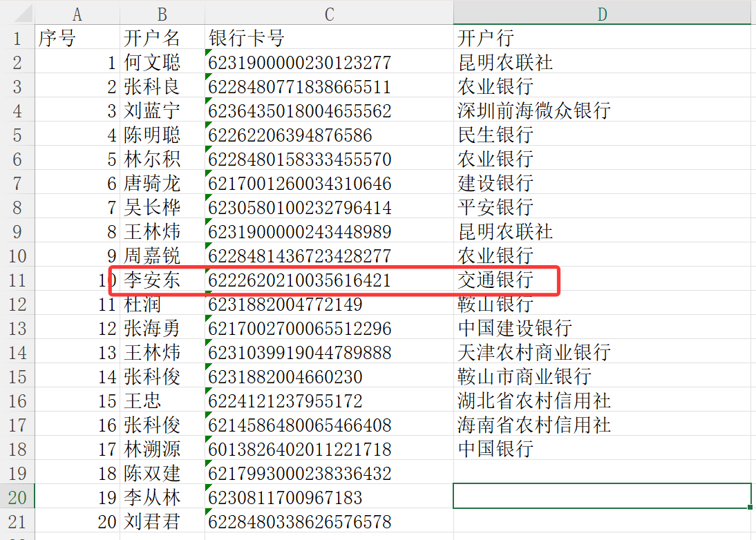The height and width of the screenshot is (540, 756).
Task: Click card number 6217001260034310646
Action: click(x=329, y=183)
